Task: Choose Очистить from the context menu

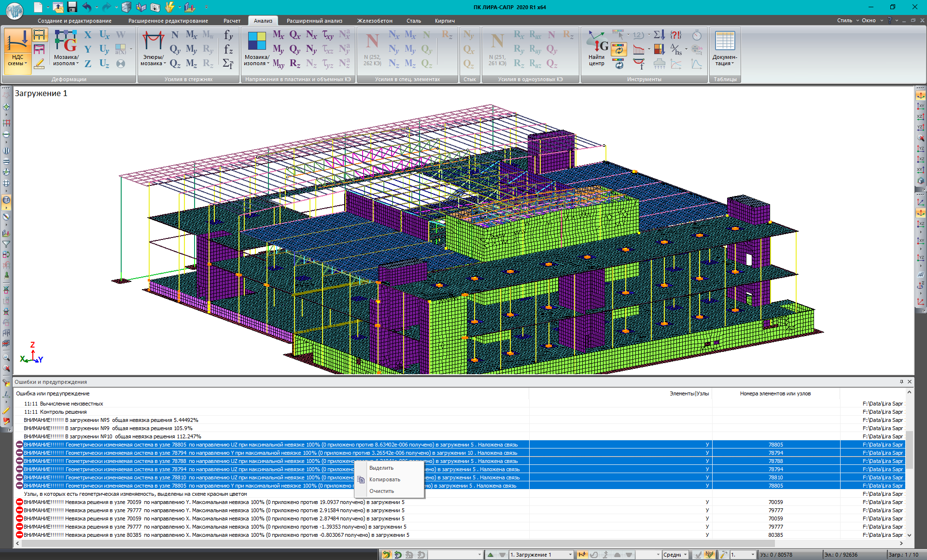Action: tap(381, 491)
